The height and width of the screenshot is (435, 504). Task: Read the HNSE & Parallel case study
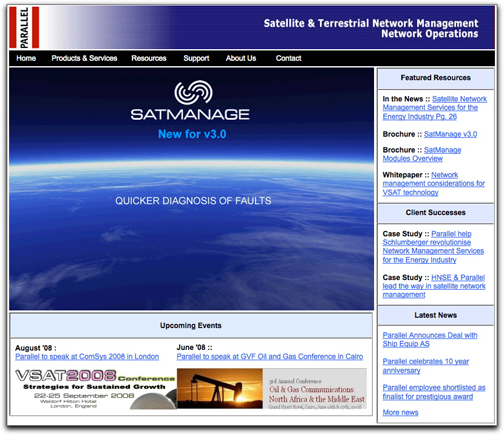point(434,286)
